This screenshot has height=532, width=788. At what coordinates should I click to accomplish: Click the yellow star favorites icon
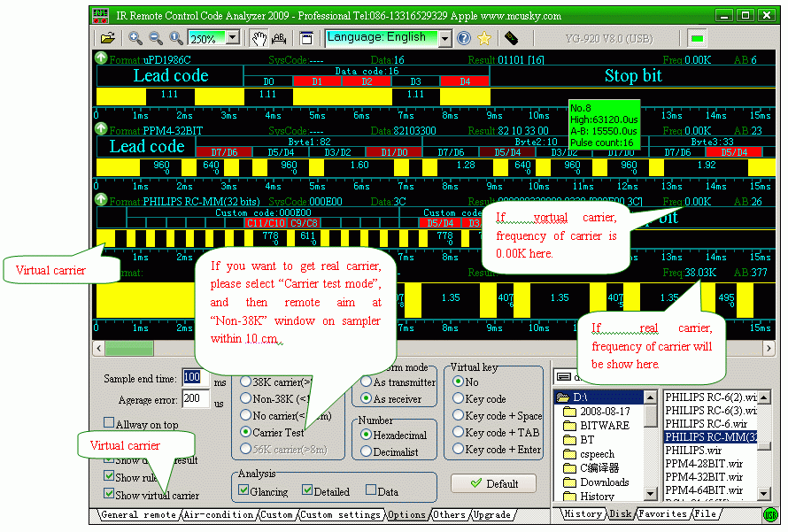483,38
